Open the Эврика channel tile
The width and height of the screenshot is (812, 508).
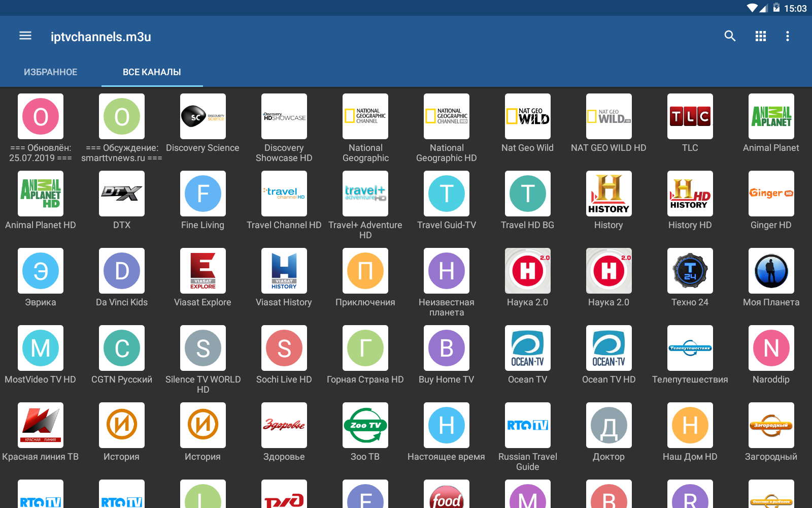tap(41, 271)
